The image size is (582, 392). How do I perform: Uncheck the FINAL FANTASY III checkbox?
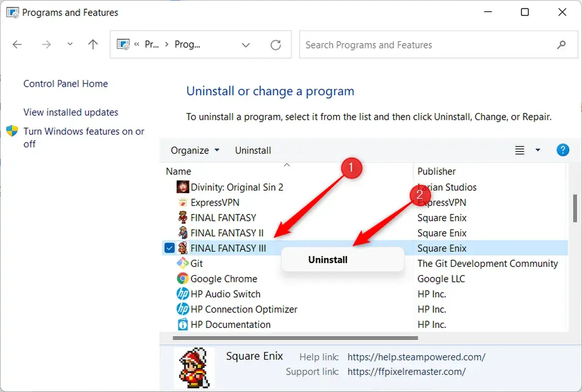[169, 248]
